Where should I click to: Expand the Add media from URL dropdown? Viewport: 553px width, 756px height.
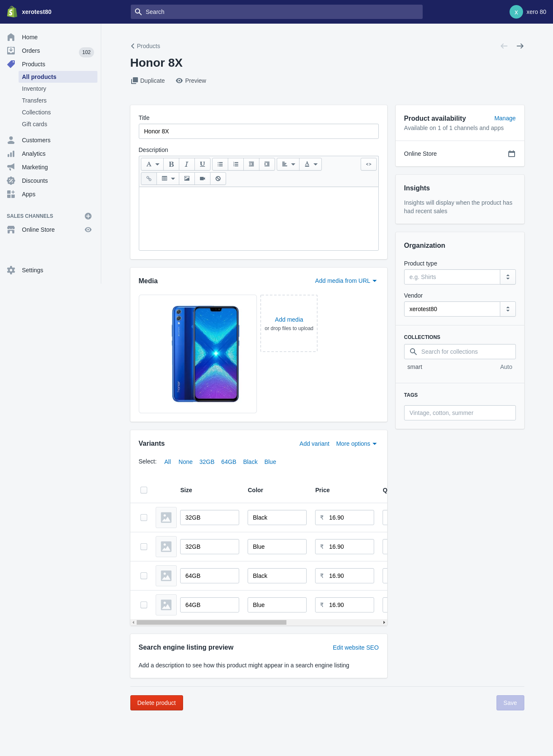(x=345, y=281)
